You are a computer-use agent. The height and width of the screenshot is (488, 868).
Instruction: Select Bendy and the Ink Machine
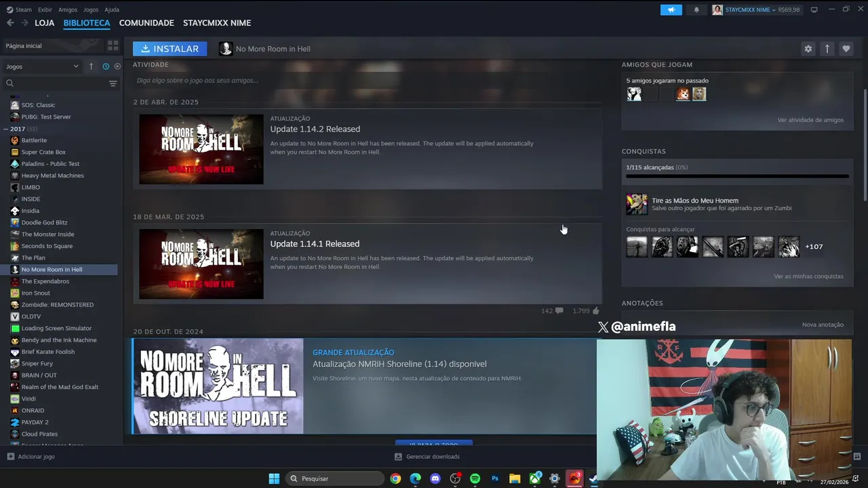59,340
